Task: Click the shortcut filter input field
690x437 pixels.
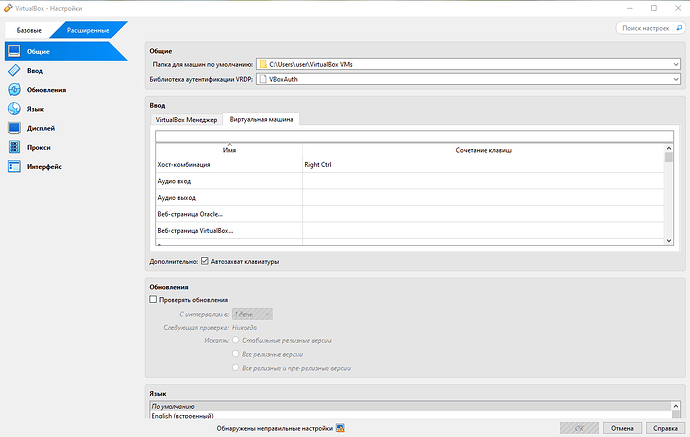Action: pyautogui.click(x=414, y=136)
